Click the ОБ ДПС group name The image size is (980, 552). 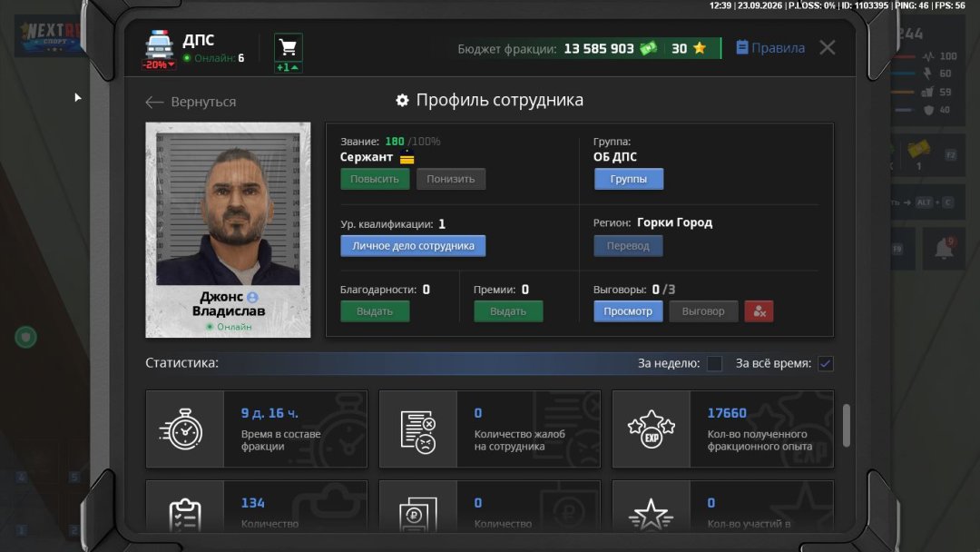click(615, 157)
